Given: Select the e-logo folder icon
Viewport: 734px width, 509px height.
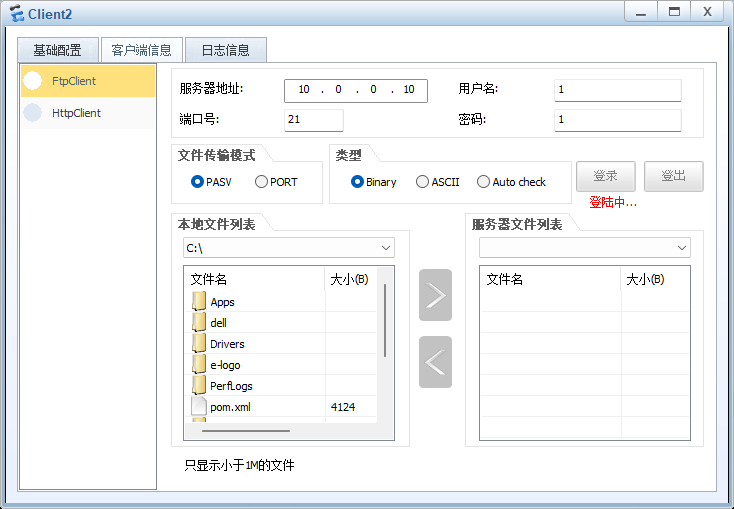Looking at the screenshot, I should (x=199, y=365).
